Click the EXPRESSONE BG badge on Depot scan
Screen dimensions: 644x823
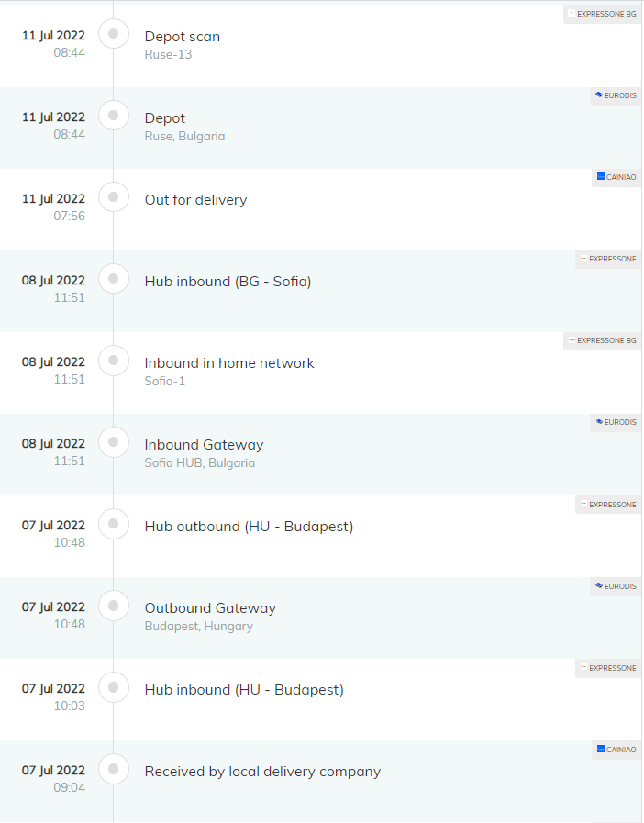602,14
